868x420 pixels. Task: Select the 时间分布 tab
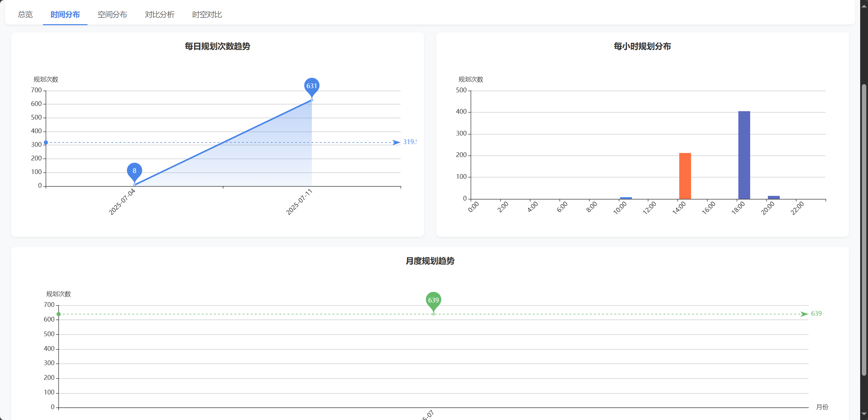pos(65,15)
